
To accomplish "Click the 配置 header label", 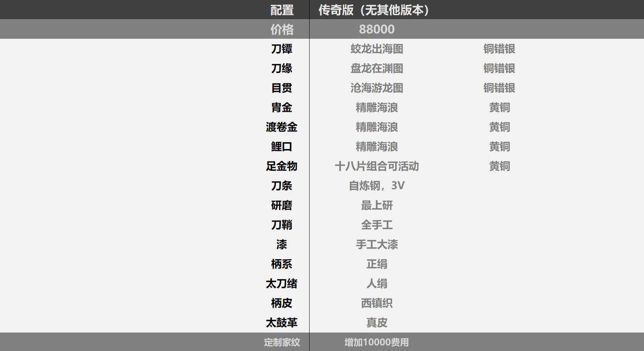I will click(x=282, y=10).
